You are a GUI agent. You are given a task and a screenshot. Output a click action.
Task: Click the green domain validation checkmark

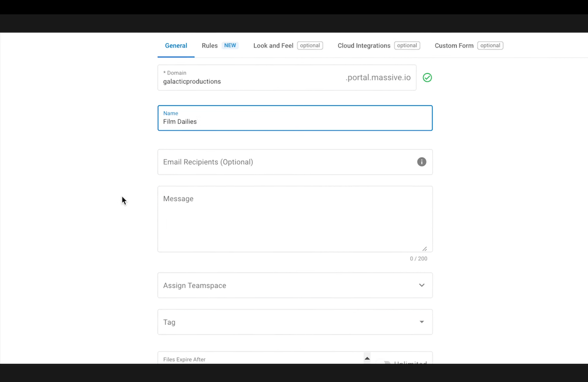pos(427,77)
